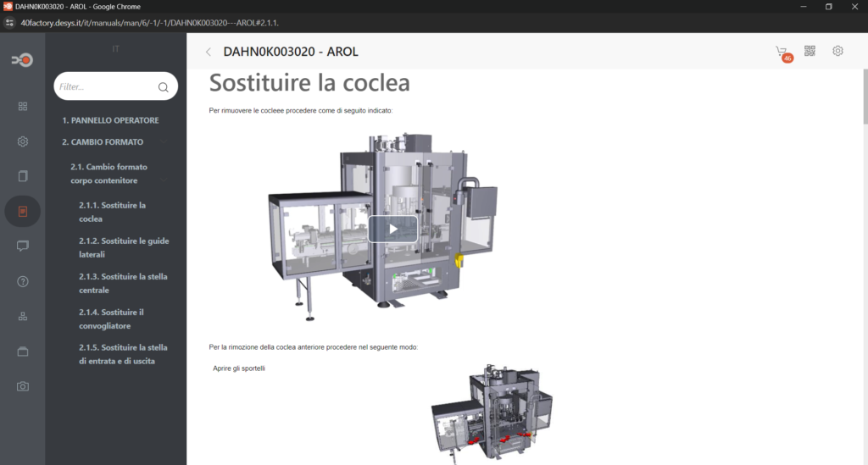Select 2. CAMBIO FORMATO section

(103, 142)
